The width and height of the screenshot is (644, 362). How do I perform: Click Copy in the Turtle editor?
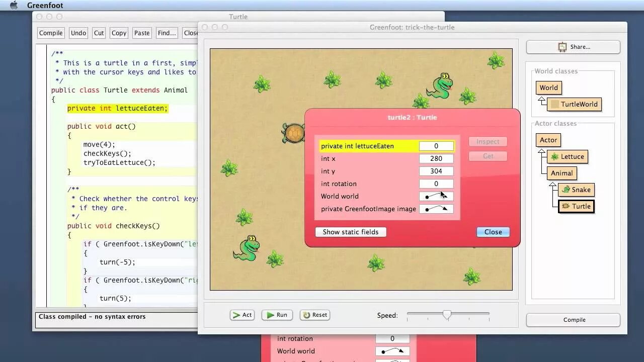coord(119,33)
